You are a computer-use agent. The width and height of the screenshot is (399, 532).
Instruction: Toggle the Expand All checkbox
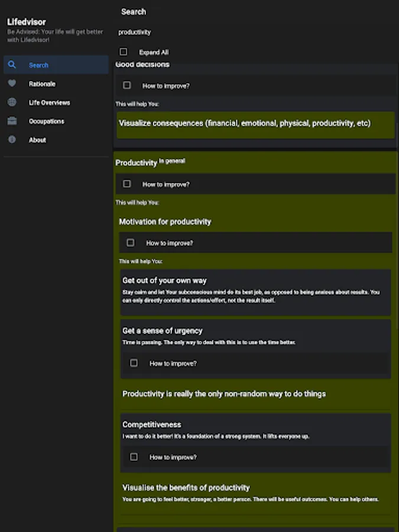(124, 52)
